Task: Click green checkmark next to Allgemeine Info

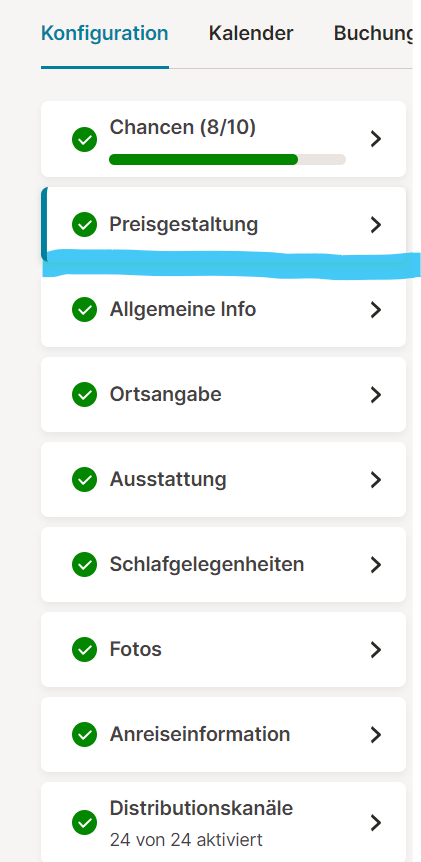Action: point(85,310)
